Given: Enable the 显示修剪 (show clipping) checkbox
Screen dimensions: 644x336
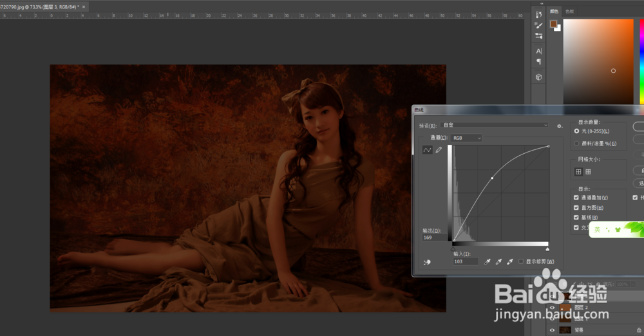Looking at the screenshot, I should (521, 262).
